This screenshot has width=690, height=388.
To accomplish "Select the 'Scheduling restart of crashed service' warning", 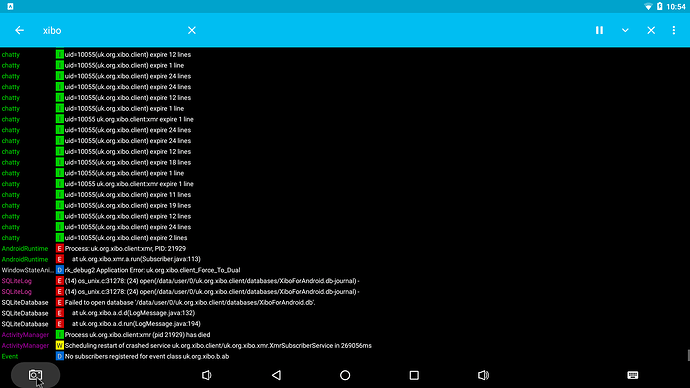I will pos(218,345).
